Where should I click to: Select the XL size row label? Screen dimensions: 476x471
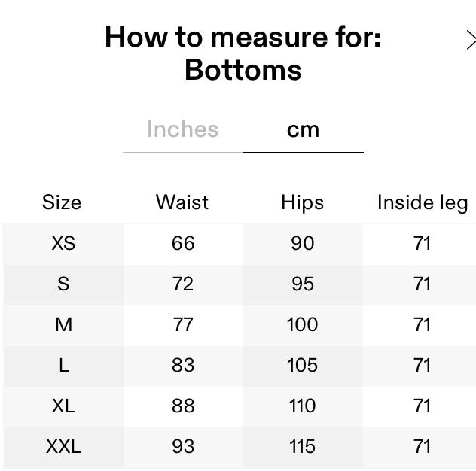[63, 406]
